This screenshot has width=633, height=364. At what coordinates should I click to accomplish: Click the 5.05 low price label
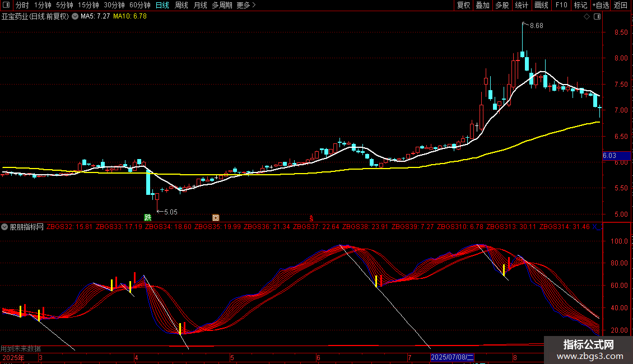tap(171, 212)
